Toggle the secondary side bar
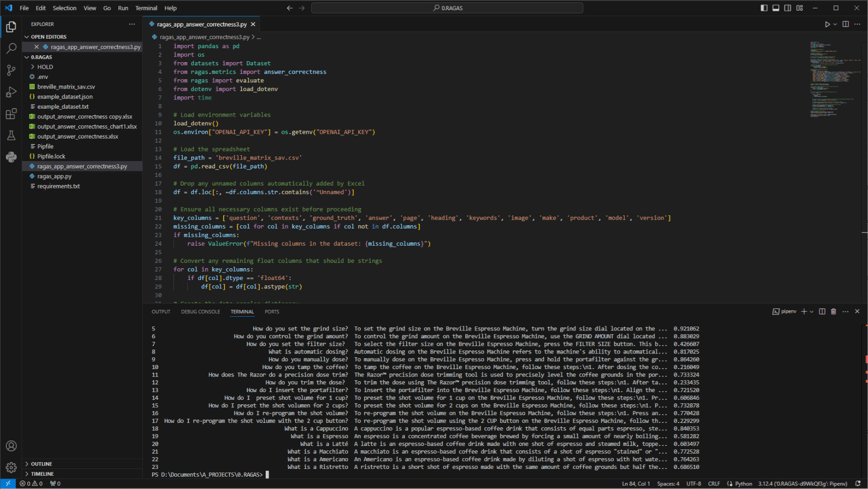Image resolution: width=868 pixels, height=489 pixels. click(x=788, y=8)
